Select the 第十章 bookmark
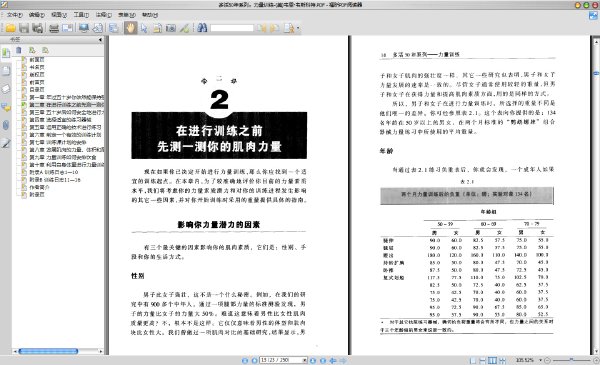Screen dimensions: 600x365 click(67, 165)
